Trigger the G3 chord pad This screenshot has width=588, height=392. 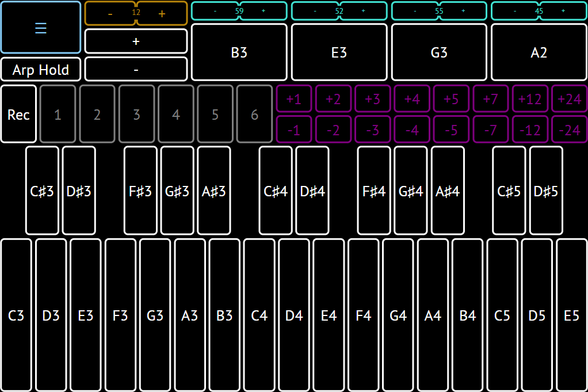pyautogui.click(x=439, y=52)
